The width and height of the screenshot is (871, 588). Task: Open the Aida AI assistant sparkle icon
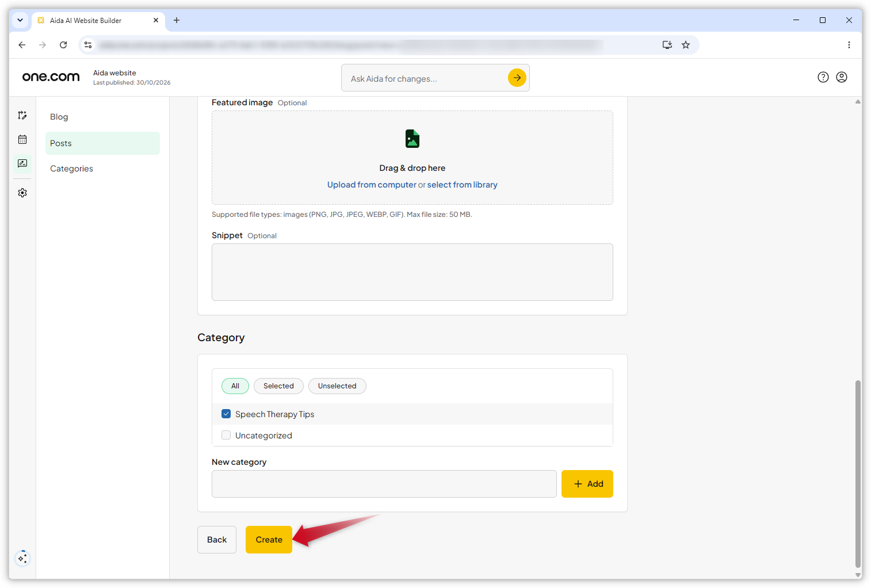tap(22, 558)
